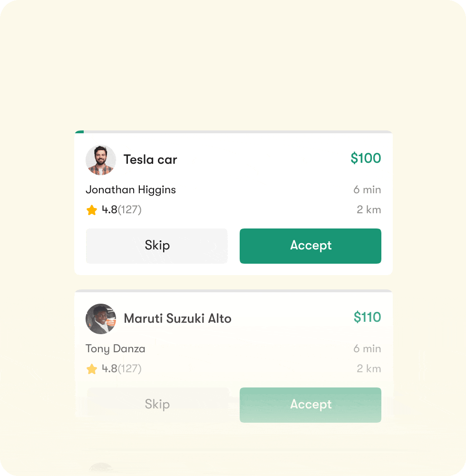
Task: Click the 4.8 rating on Tesla card
Action: (x=109, y=210)
